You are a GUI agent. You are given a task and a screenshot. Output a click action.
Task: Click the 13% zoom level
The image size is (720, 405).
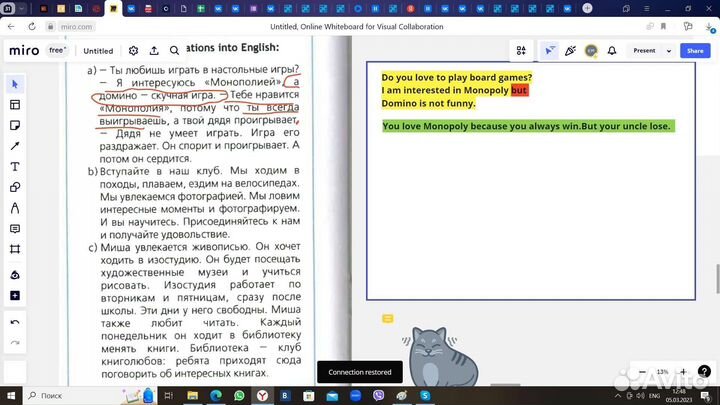662,371
